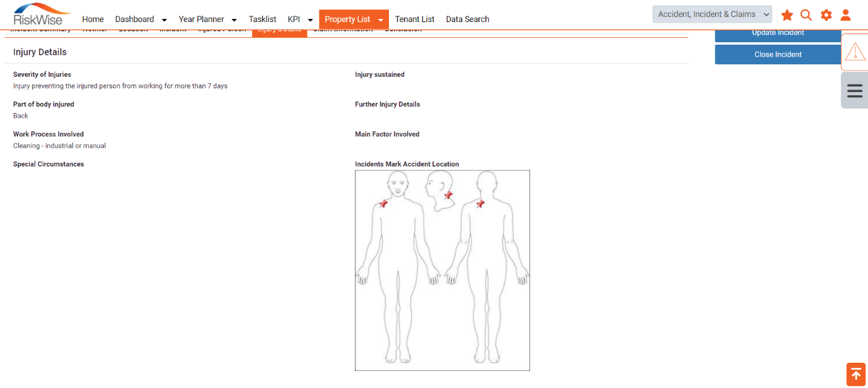
Task: Expand the Year Planner menu arrow
Action: pos(234,20)
